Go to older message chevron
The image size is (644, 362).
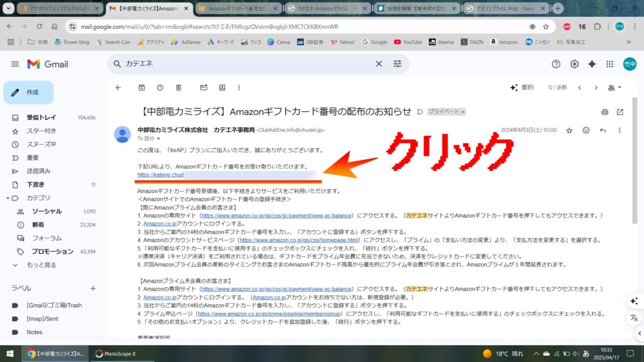[596, 87]
